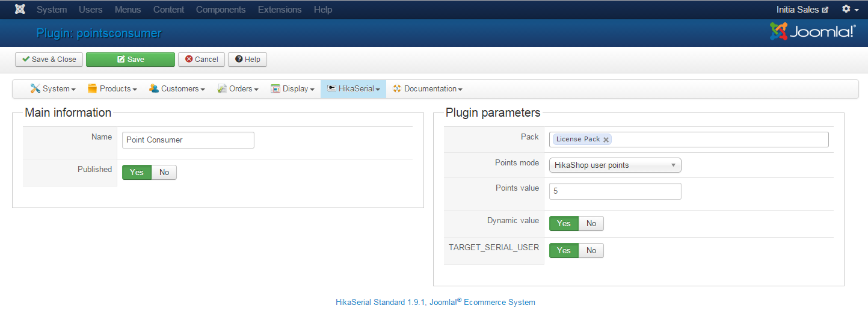
Task: Click the Joomla logo icon in top bar
Action: pos(20,10)
